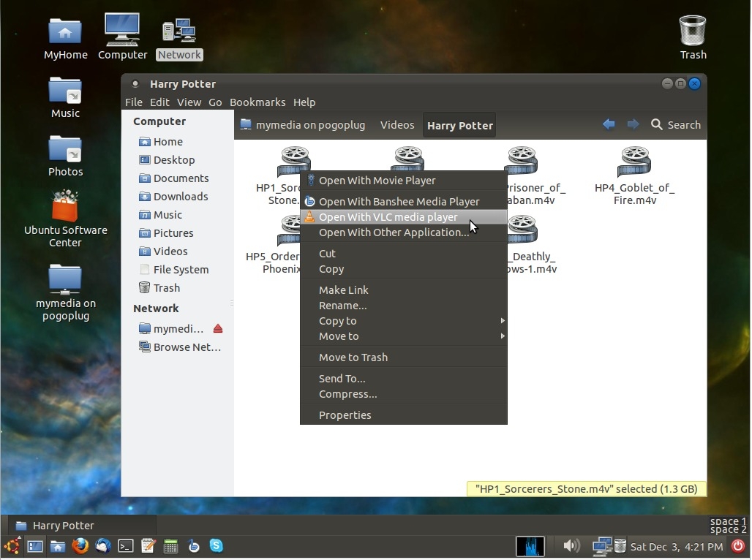Open the File menu

134,102
